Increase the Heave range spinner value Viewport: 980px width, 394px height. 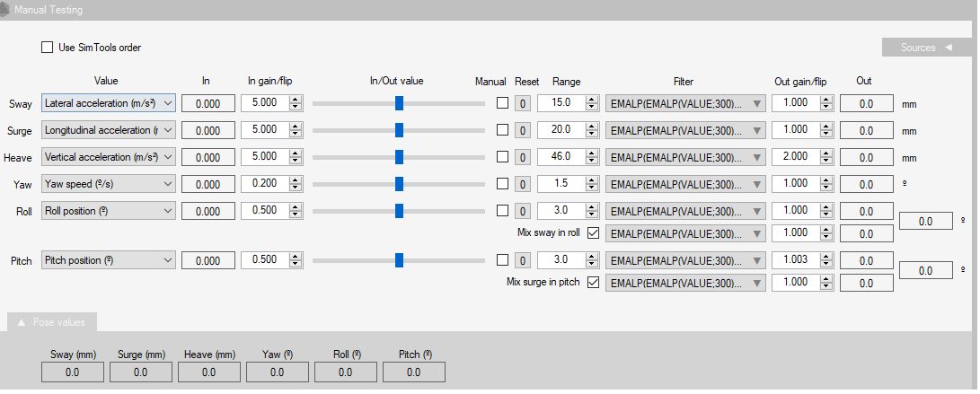click(591, 153)
